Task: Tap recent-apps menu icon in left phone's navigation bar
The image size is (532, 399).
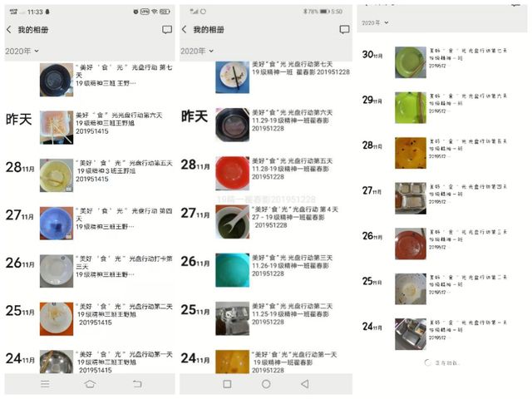Action: tap(45, 384)
